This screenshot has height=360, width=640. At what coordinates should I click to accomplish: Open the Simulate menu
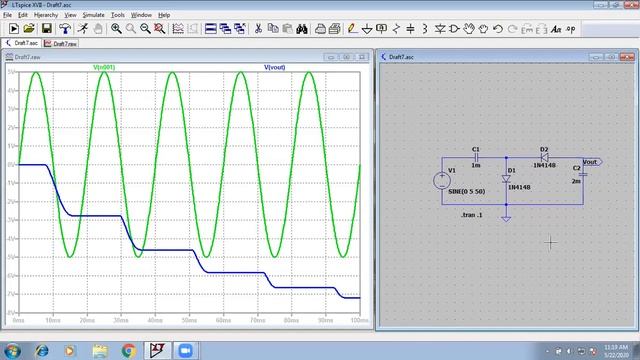click(x=93, y=15)
